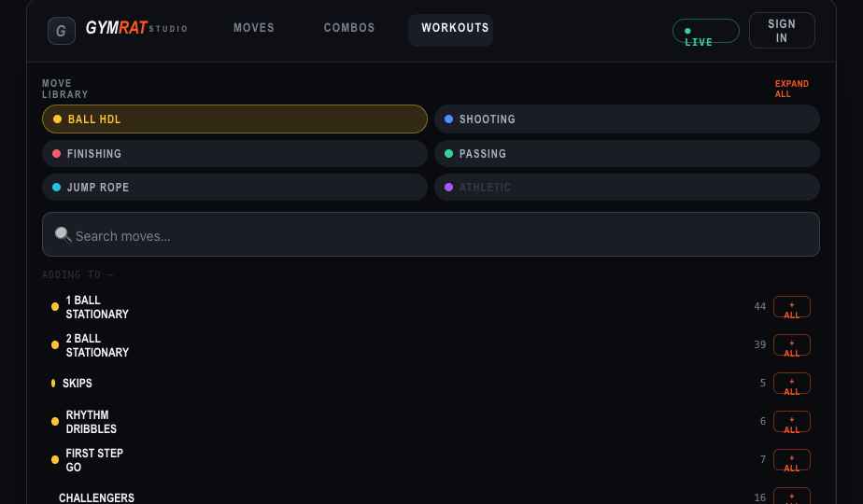The image size is (863, 504).
Task: Open the Combos tab
Action: [x=349, y=27]
